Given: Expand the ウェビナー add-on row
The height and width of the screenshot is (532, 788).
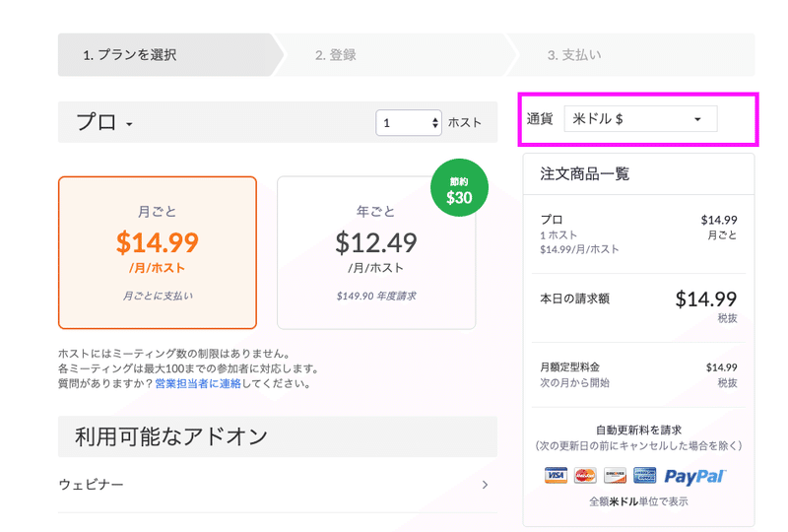Looking at the screenshot, I should [278, 485].
